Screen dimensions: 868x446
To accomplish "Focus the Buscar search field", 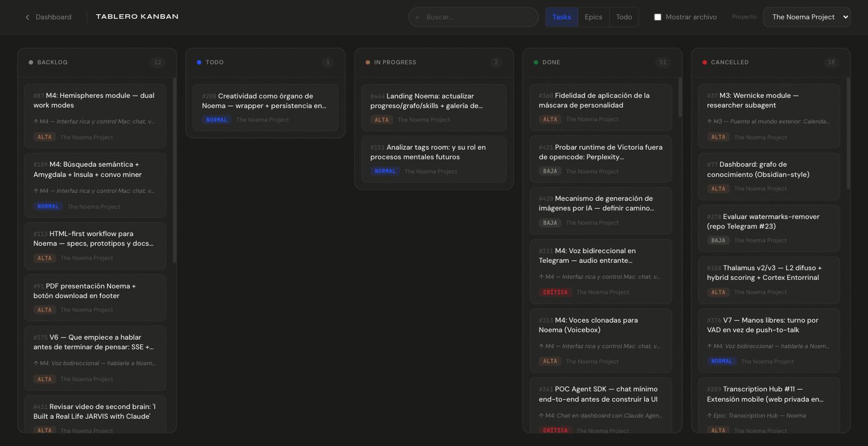I will coord(474,17).
